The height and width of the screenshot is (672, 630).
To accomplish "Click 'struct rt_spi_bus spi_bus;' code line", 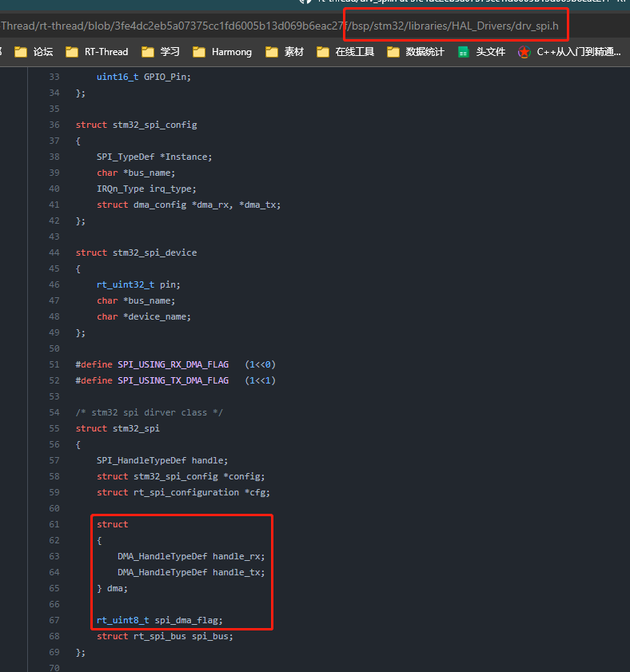I will [x=165, y=636].
